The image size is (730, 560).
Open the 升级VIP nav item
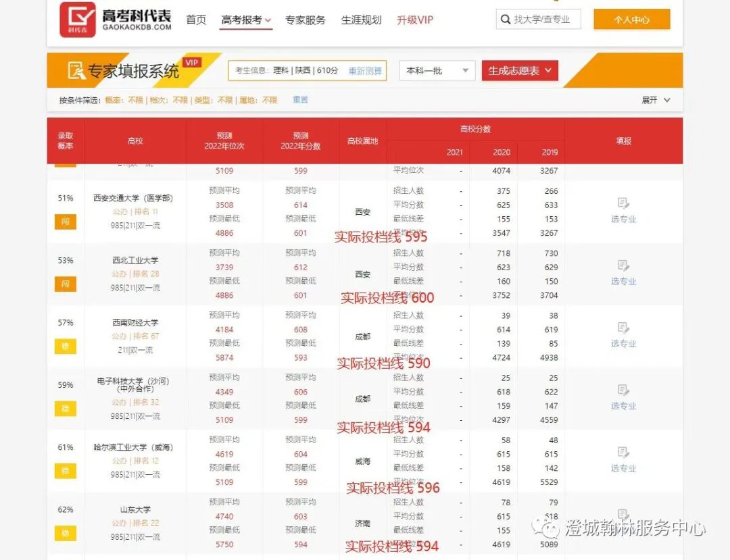coord(415,20)
